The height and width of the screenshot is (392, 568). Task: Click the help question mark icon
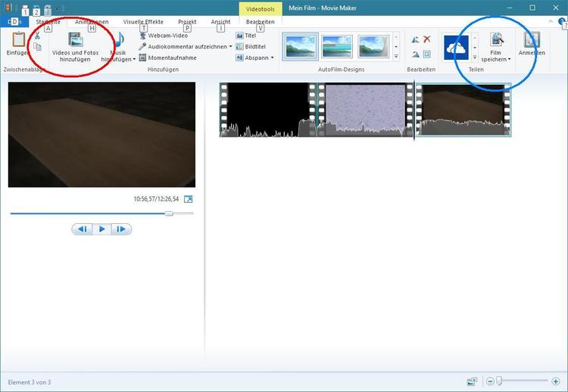[563, 21]
